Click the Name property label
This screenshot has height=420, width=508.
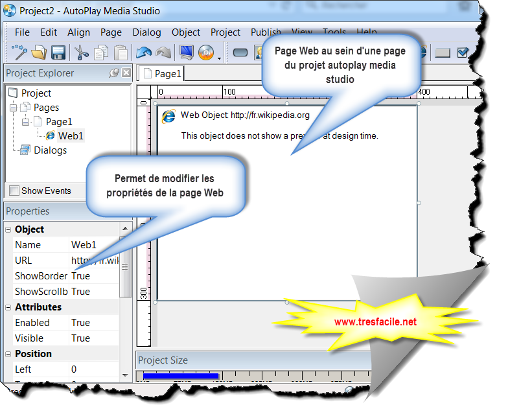pos(28,245)
